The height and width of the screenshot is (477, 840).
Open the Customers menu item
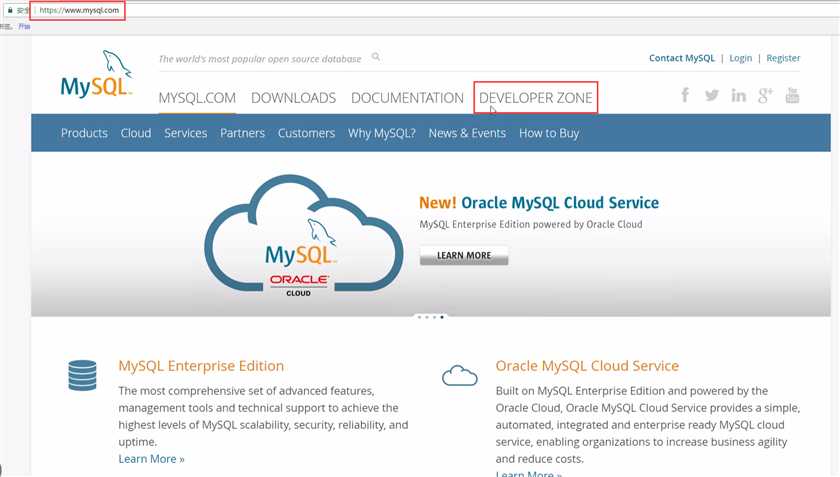click(306, 133)
